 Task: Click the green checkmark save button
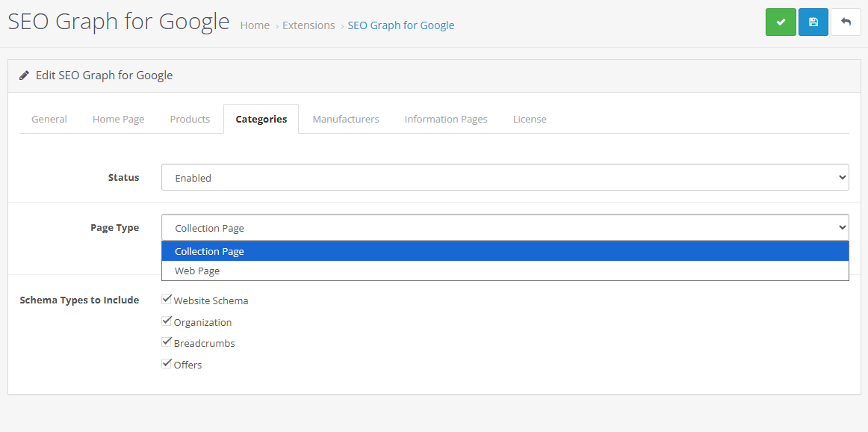[x=781, y=22]
